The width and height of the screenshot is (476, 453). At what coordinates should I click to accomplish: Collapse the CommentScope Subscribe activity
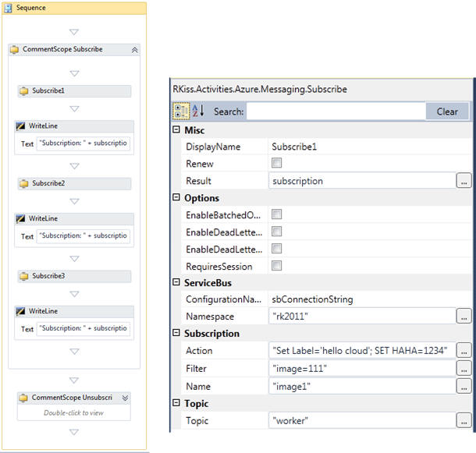[134, 50]
